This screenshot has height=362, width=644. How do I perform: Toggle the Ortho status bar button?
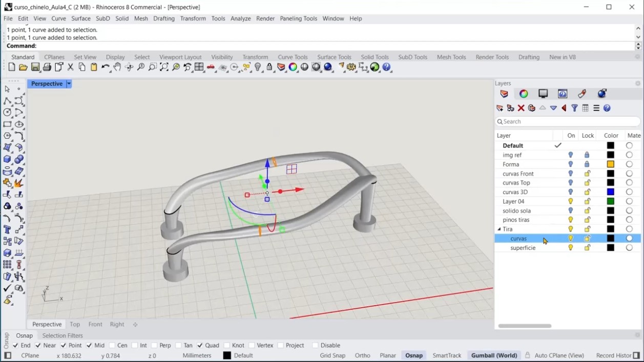coord(362,356)
